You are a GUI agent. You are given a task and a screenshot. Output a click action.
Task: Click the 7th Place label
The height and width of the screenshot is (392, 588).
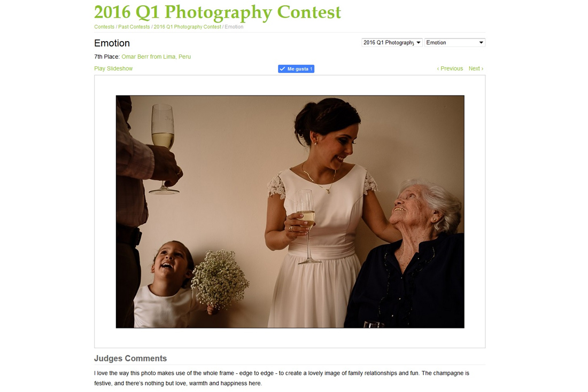pos(106,57)
